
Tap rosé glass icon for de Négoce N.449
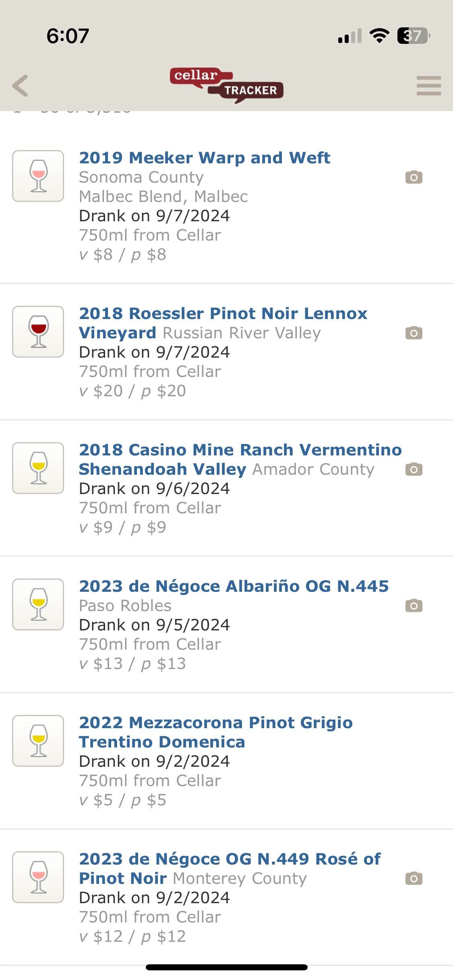38,877
